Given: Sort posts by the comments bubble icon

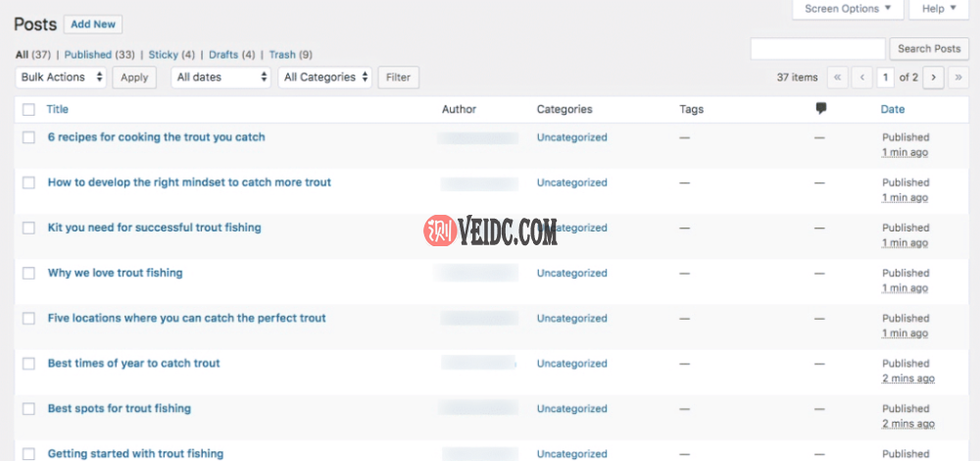Looking at the screenshot, I should click(820, 109).
